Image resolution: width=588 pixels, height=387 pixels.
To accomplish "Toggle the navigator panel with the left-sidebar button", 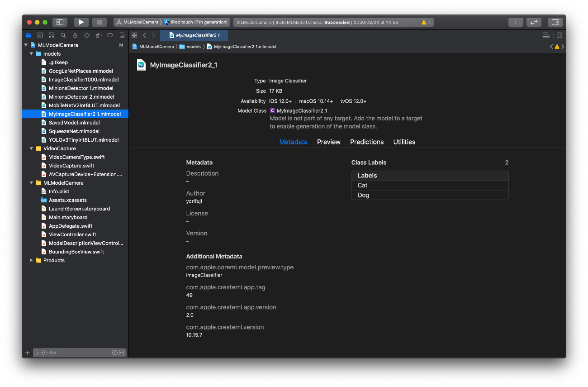I will [x=60, y=22].
